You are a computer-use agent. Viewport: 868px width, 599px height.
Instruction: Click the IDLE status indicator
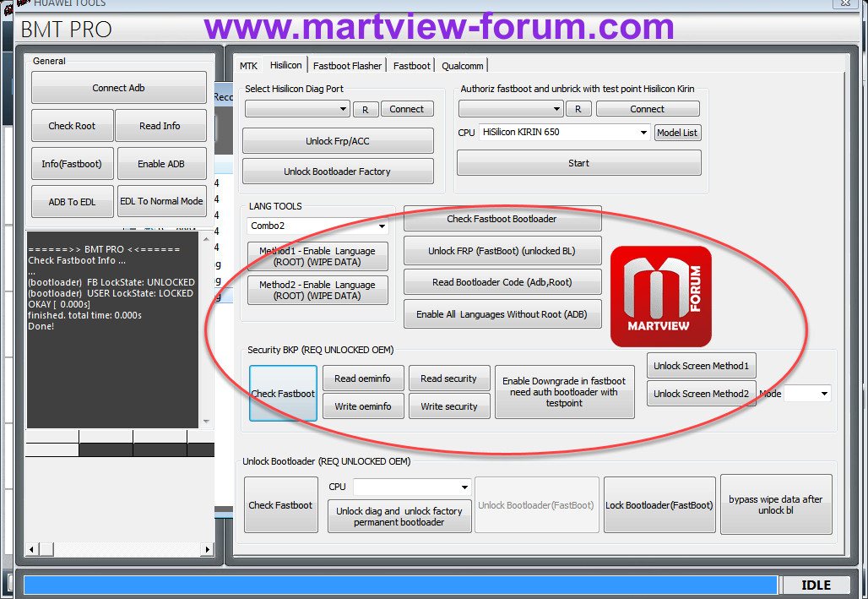click(816, 585)
